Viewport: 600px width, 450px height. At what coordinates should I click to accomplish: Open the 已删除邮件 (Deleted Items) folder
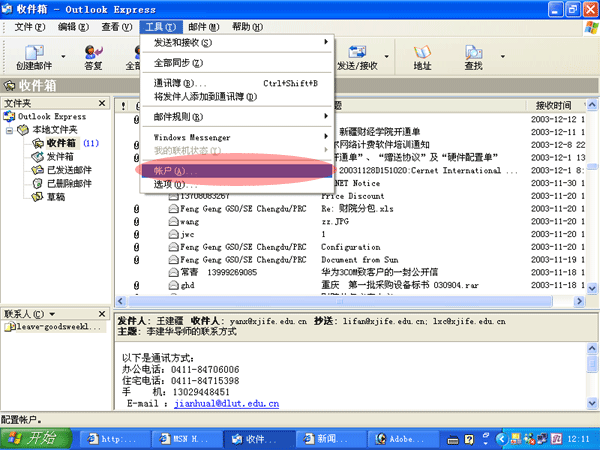(69, 184)
